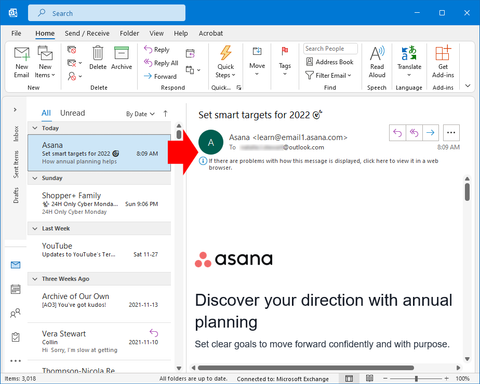This screenshot has height=384, width=480.
Task: Open the YouTube email
Action: pyautogui.click(x=99, y=254)
